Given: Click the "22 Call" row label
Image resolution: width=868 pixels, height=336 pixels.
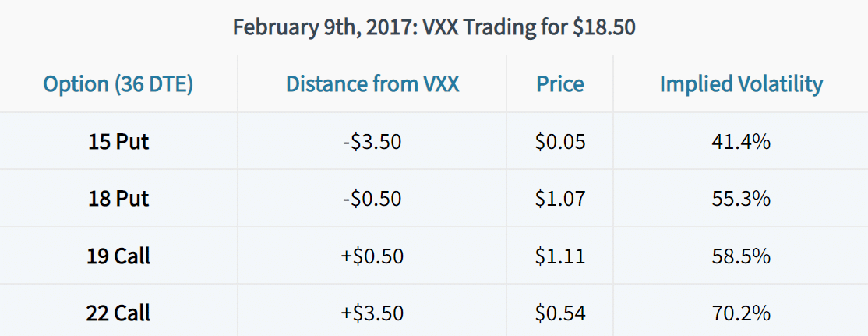Looking at the screenshot, I should [x=118, y=313].
